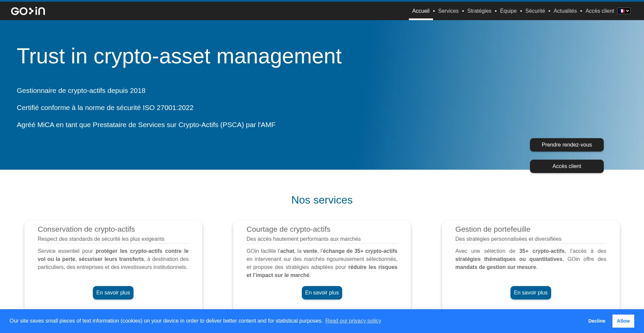Click the Gestion de portefeuille card title

click(493, 229)
